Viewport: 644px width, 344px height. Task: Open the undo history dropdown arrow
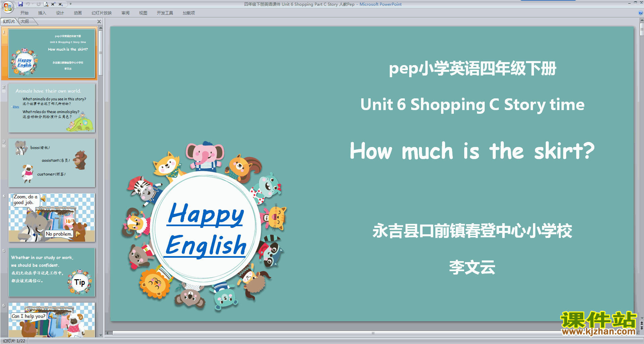point(33,4)
